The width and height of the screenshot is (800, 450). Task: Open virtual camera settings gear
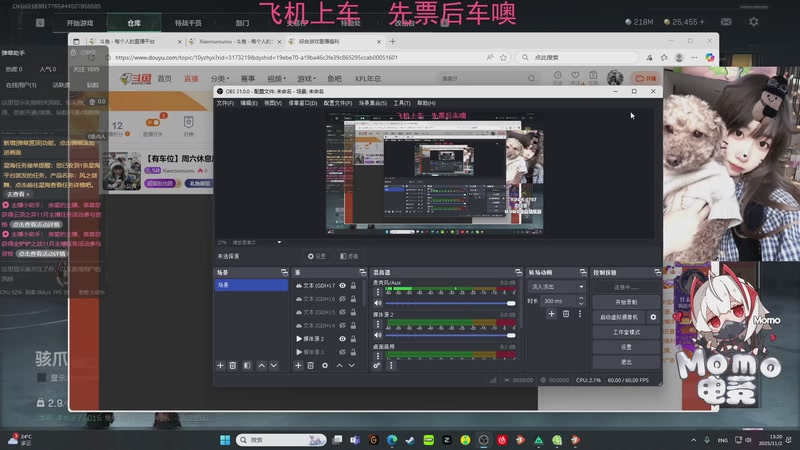click(653, 317)
